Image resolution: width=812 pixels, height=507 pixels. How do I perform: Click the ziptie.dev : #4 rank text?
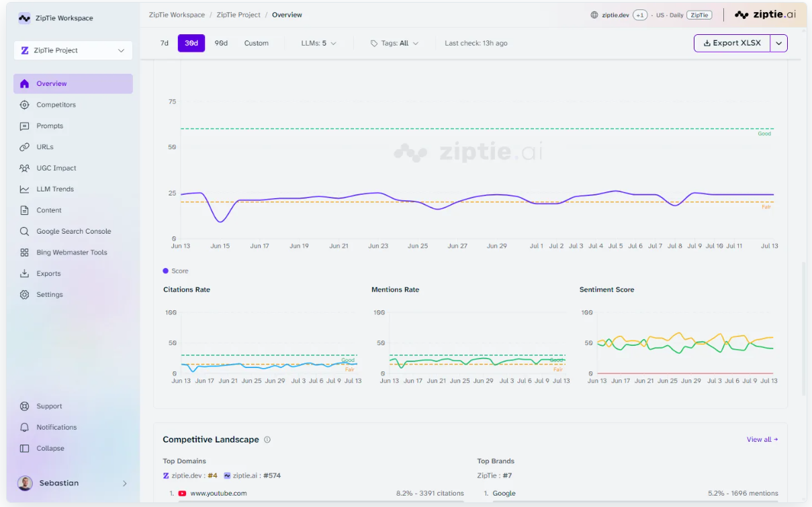[190, 476]
